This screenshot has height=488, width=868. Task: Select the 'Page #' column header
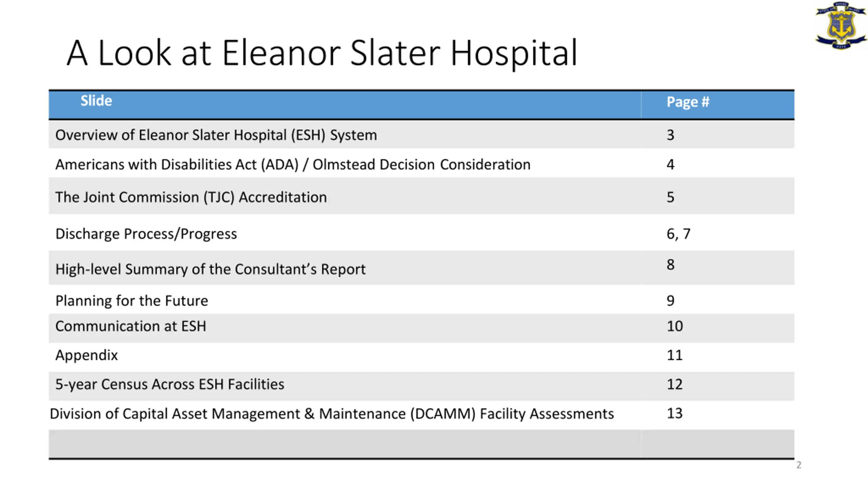688,102
